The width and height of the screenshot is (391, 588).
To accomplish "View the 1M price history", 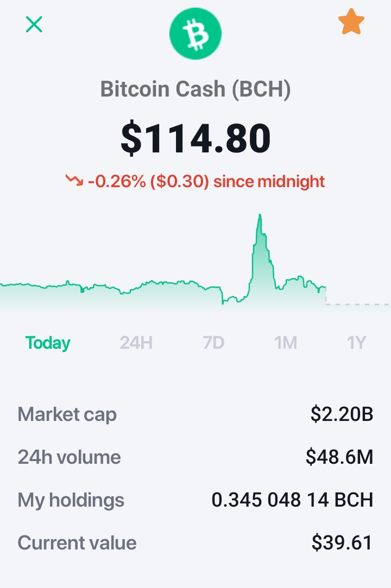I will (x=286, y=343).
